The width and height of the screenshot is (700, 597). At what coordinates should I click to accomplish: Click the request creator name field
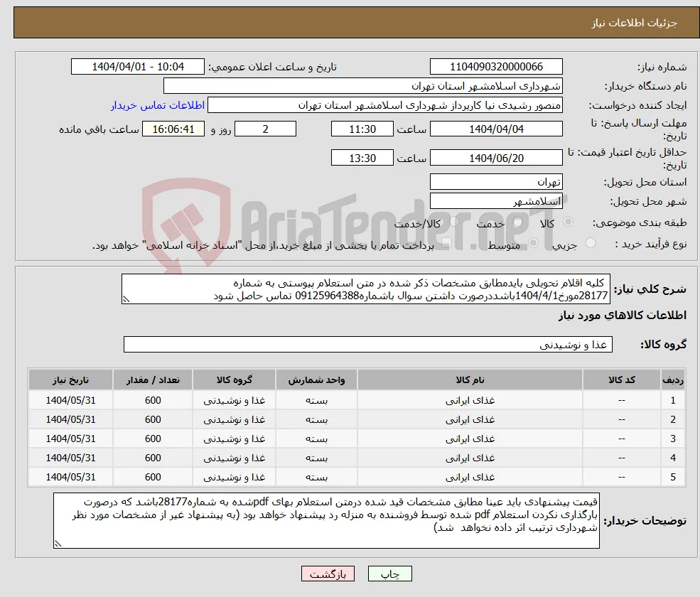tap(384, 105)
